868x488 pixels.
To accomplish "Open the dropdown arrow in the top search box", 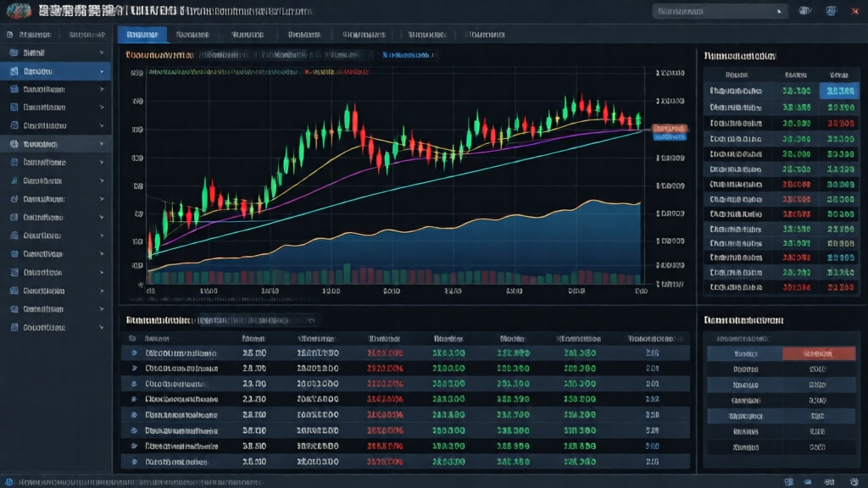I will point(779,12).
